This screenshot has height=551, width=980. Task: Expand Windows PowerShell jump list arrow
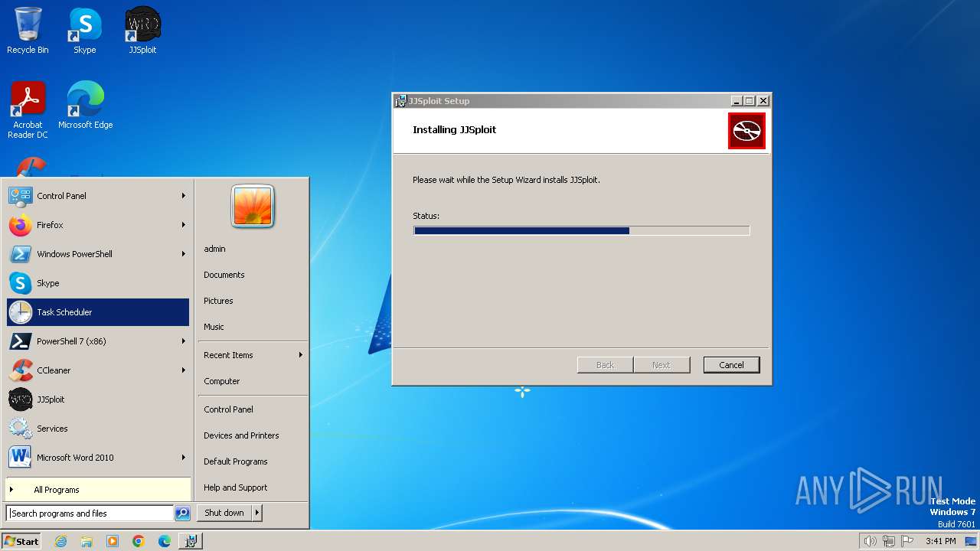click(x=184, y=254)
